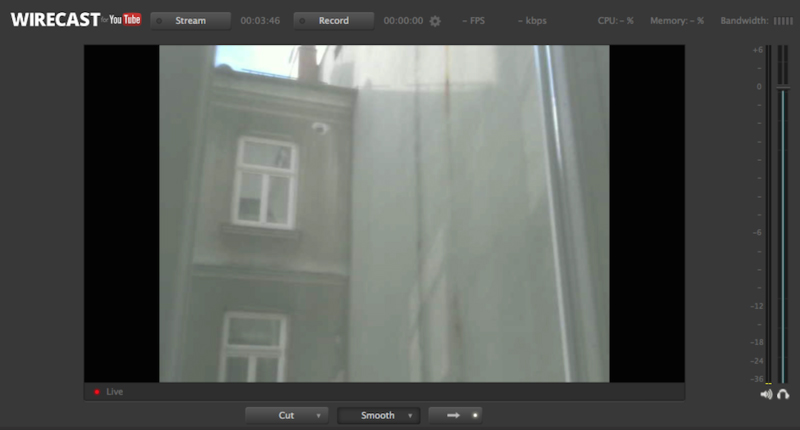Toggle the Record button
This screenshot has height=430, width=800.
[x=333, y=21]
